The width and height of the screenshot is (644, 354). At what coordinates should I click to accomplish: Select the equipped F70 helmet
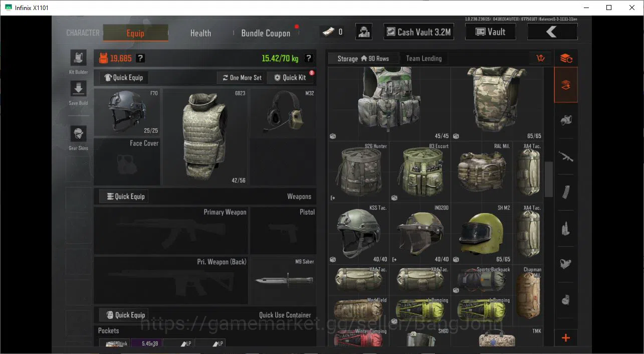[127, 112]
